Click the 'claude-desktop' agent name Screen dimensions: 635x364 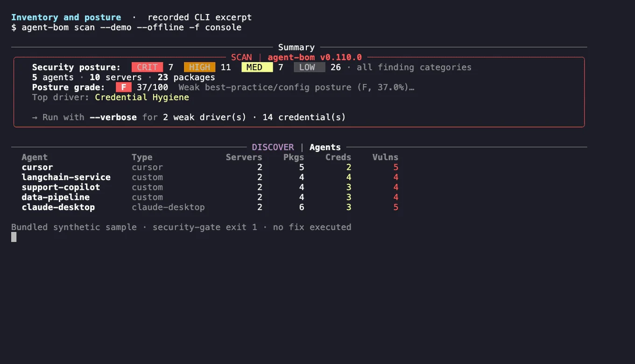click(58, 207)
